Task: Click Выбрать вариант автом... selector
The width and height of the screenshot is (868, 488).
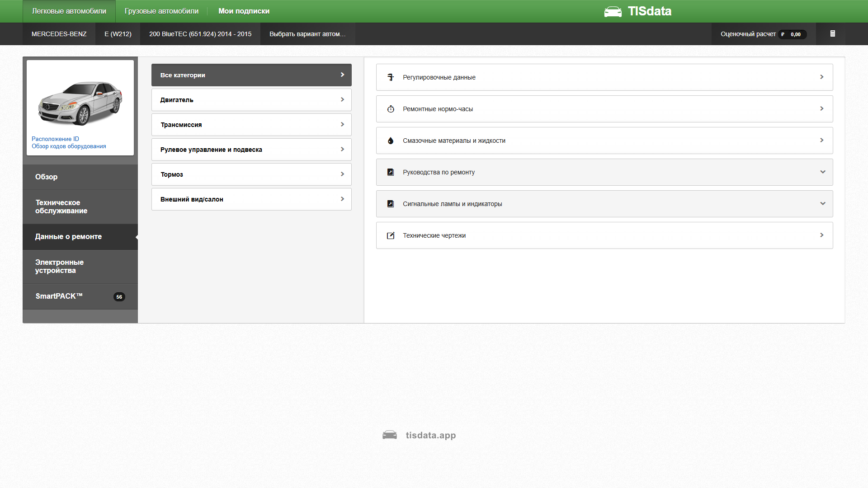Action: pos(307,34)
